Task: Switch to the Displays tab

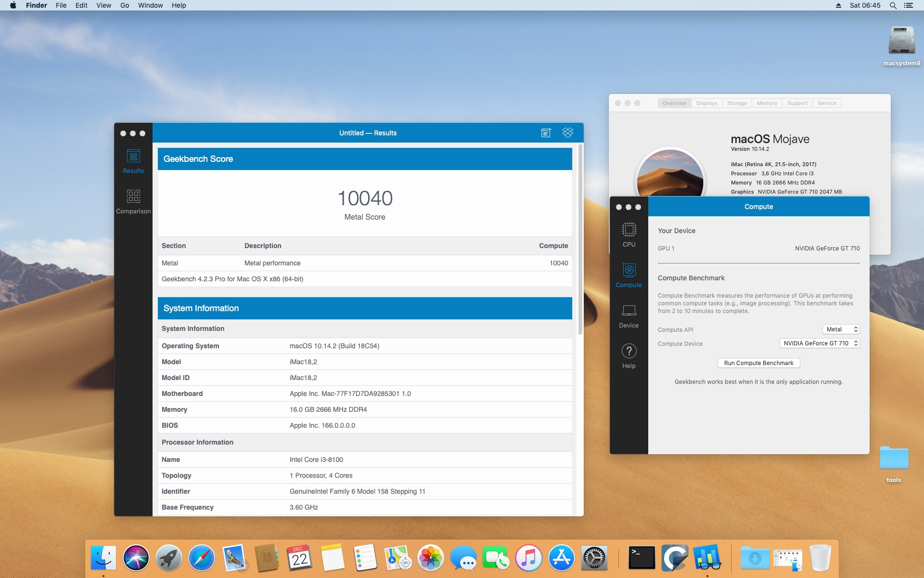Action: coord(706,103)
